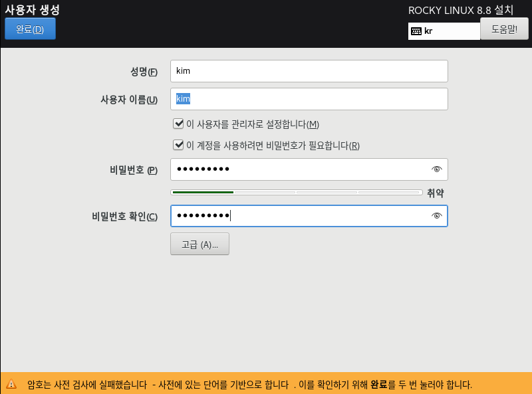The image size is (532, 394).
Task: Click the keyboard layout icon next to kr
Action: tap(416, 31)
